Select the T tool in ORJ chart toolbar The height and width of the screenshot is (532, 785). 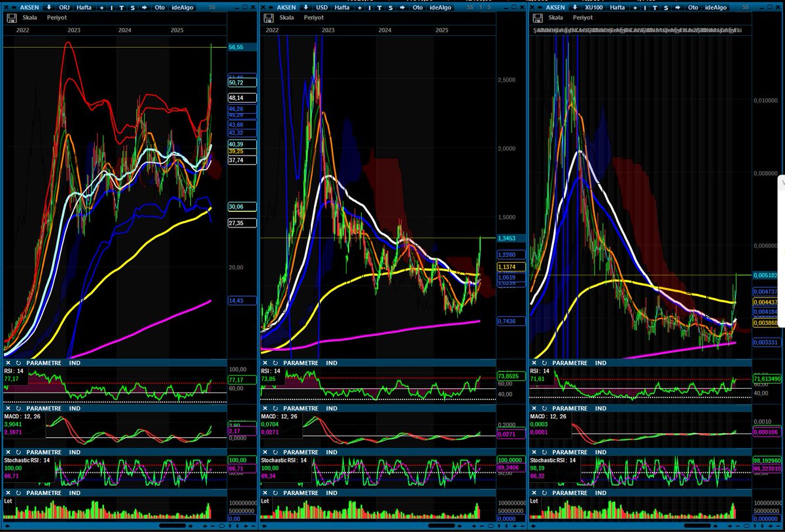pos(122,8)
